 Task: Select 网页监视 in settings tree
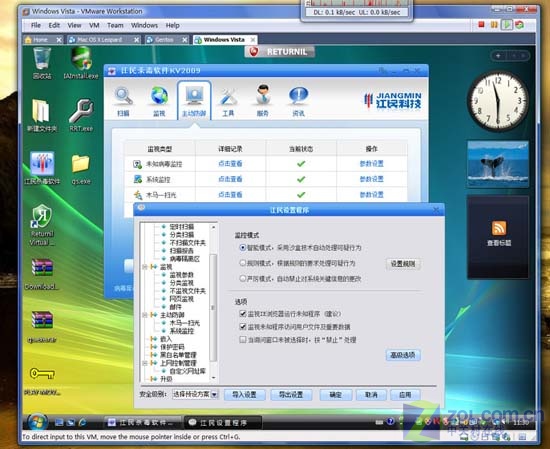[x=182, y=299]
